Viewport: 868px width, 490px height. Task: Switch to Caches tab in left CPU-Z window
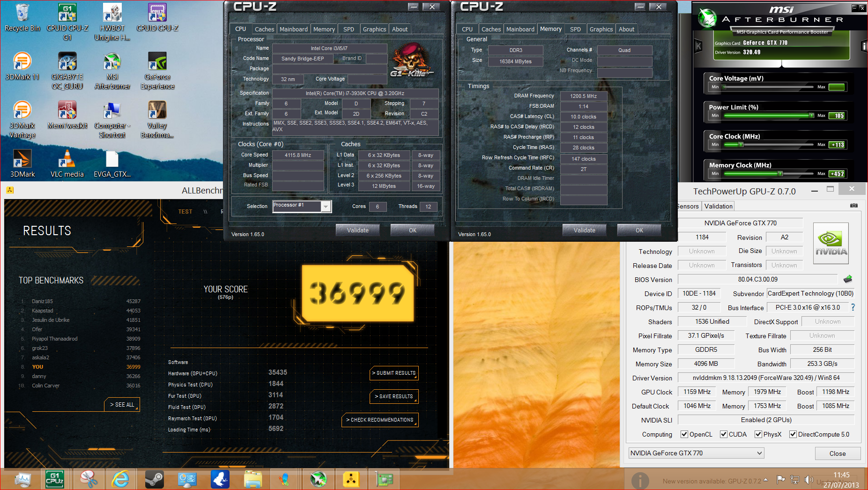[264, 29]
